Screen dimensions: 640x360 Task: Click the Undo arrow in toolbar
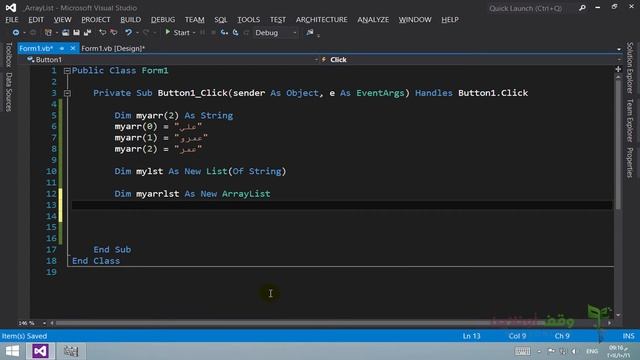128,33
